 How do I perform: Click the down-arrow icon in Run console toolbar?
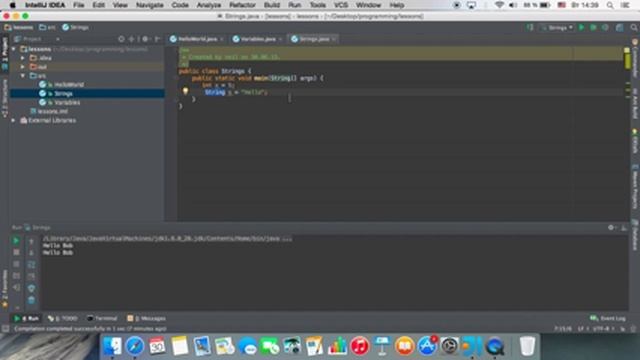[x=31, y=253]
